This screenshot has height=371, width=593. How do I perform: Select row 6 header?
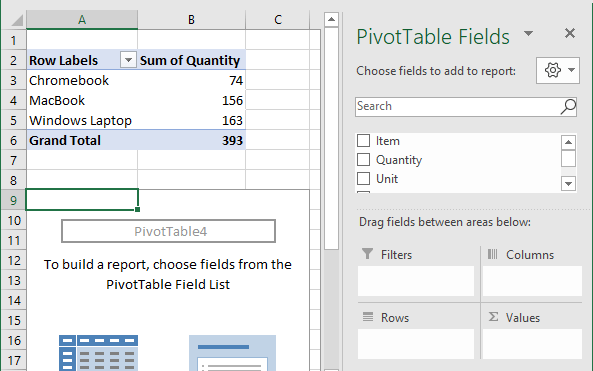tap(14, 140)
